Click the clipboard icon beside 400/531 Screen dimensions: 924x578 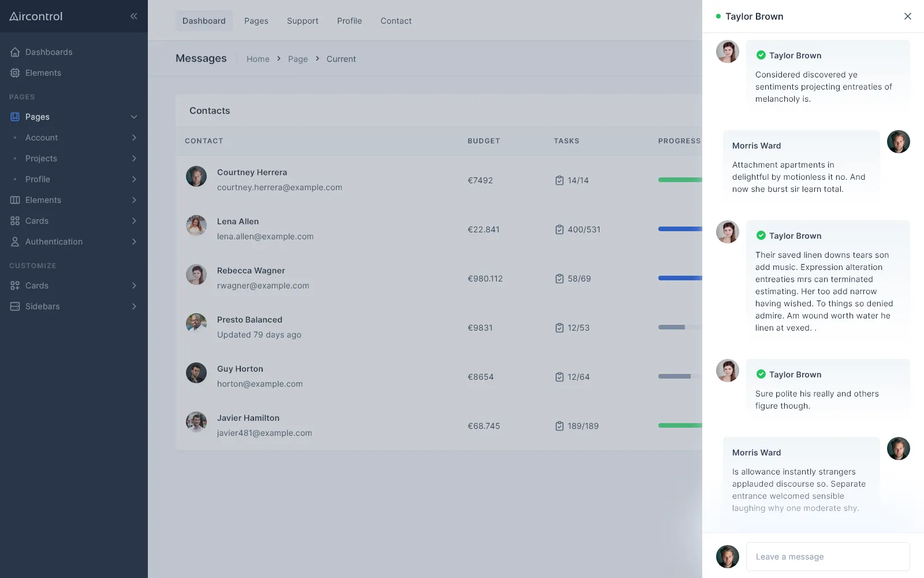[x=559, y=229]
